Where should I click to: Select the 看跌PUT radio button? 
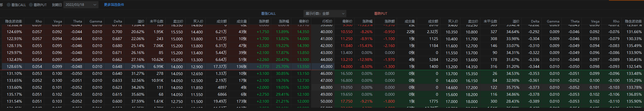click(31, 5)
